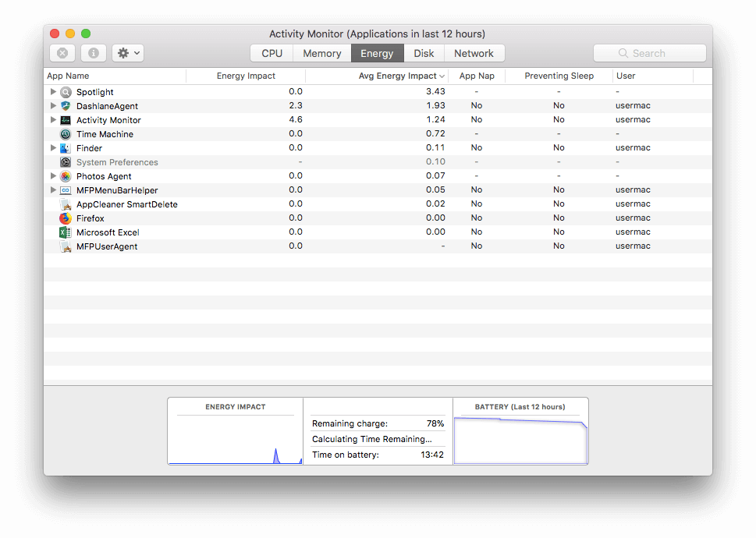Expand the MFPMenuBarHelper disclosure triangle
756x538 pixels.
(53, 189)
